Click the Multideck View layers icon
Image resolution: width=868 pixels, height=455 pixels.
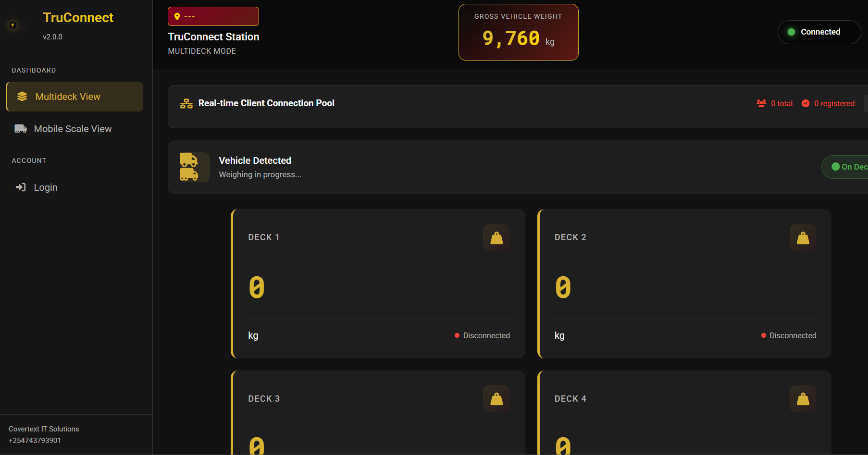coord(22,97)
